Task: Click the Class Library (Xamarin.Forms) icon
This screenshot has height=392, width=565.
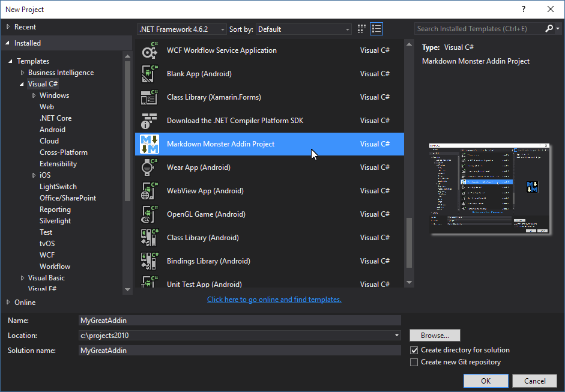Action: point(149,97)
